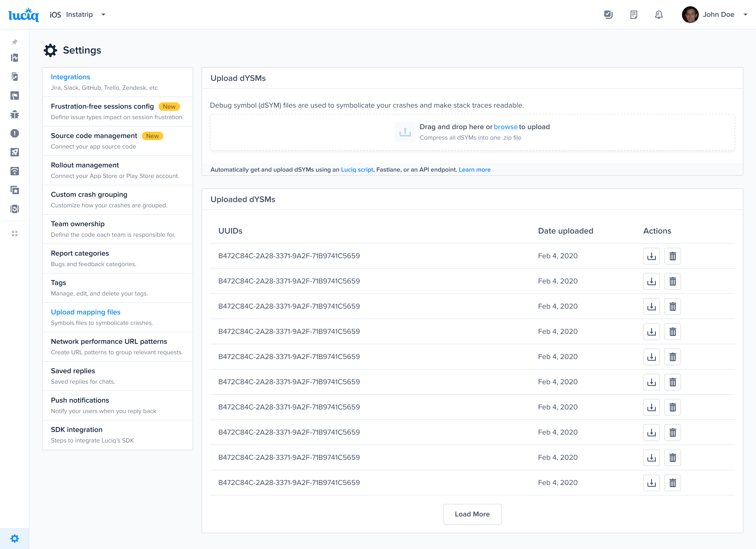Image resolution: width=756 pixels, height=549 pixels.
Task: Open Frustration-free sessions config section
Action: 118,112
